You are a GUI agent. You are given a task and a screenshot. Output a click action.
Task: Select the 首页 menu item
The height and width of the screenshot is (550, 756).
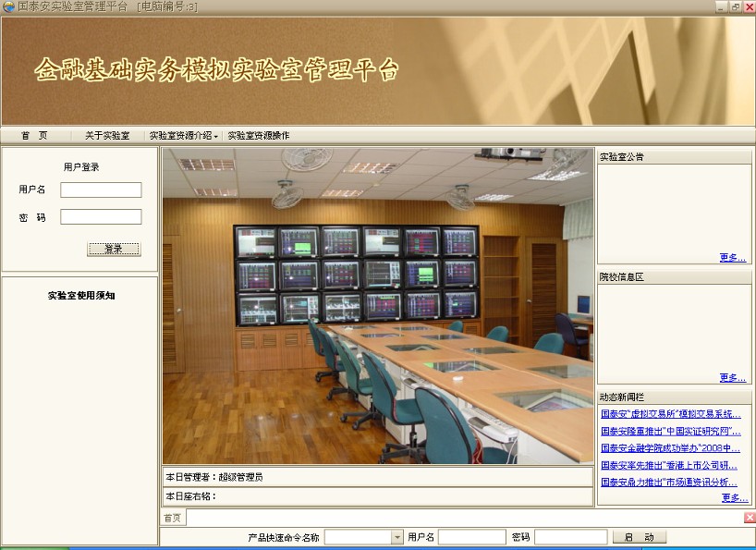(33, 134)
